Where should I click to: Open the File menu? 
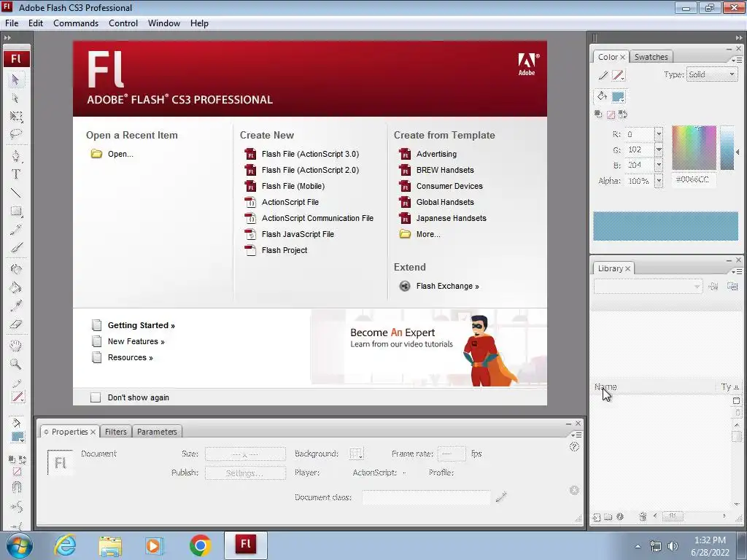[12, 23]
